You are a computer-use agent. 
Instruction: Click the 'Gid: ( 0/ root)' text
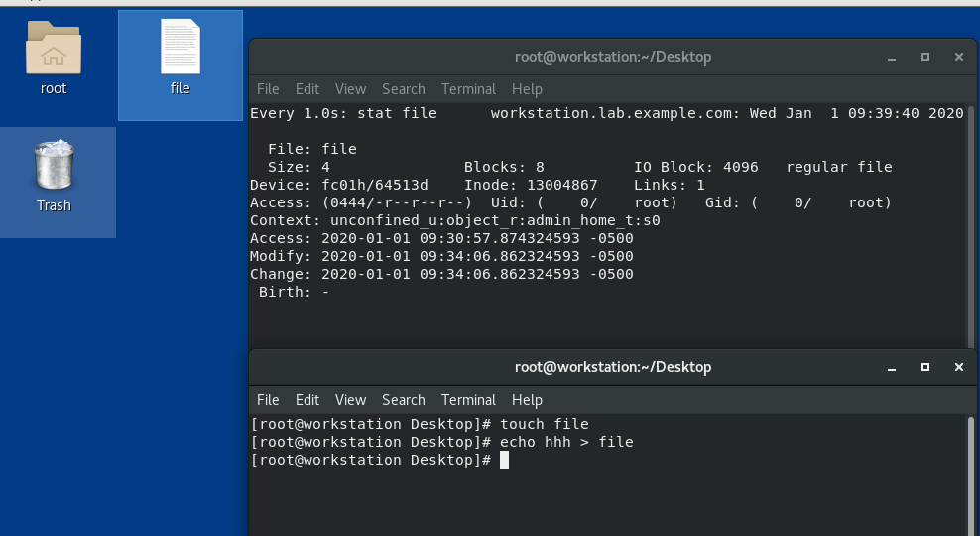[x=798, y=203]
